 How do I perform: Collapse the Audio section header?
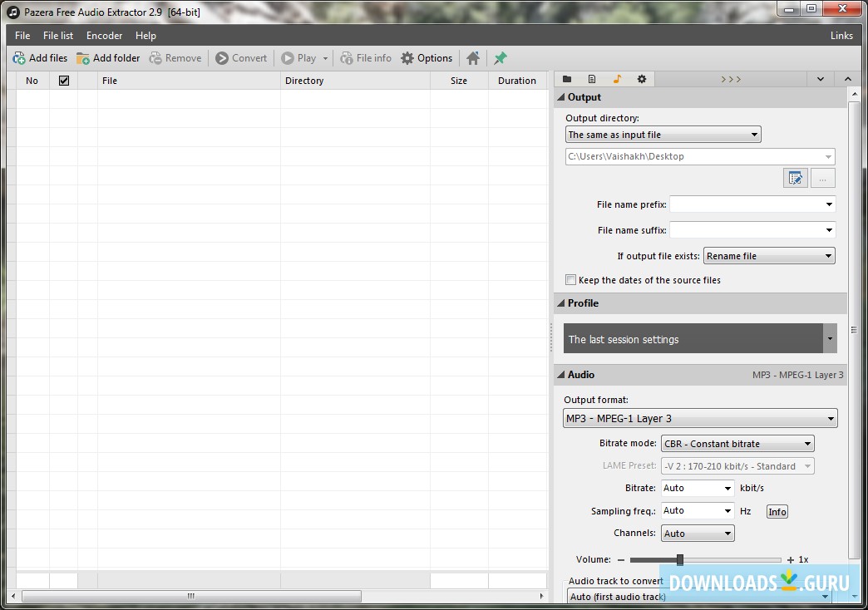click(700, 375)
